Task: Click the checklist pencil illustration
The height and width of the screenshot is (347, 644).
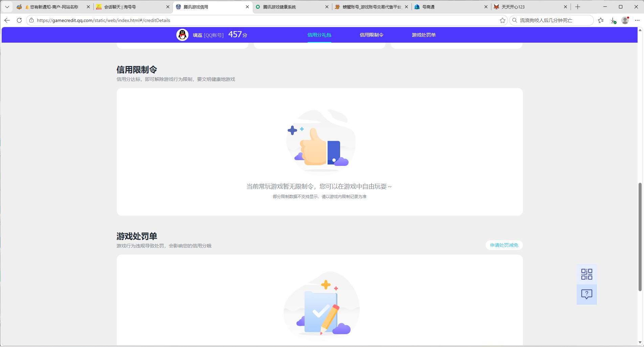Action: [321, 305]
